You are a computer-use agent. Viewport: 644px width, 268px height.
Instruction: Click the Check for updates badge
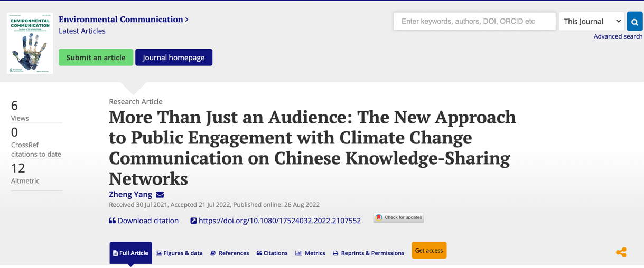click(x=399, y=217)
